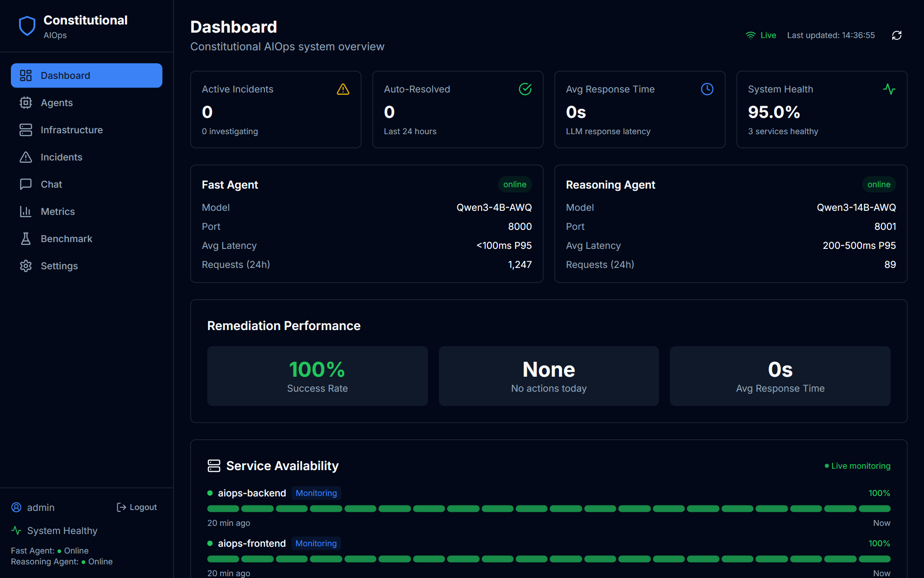Screen dimensions: 924x578
Task: Open the Settings page
Action: [x=87, y=266]
